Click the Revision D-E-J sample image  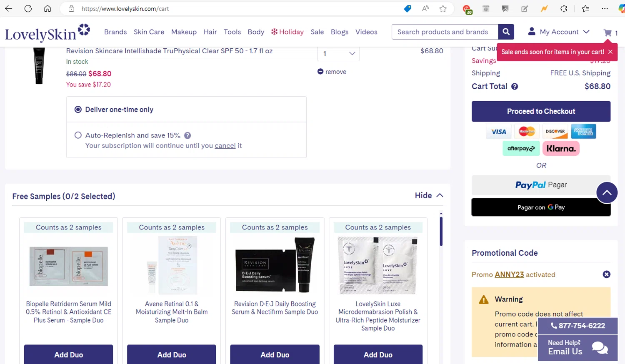(275, 265)
